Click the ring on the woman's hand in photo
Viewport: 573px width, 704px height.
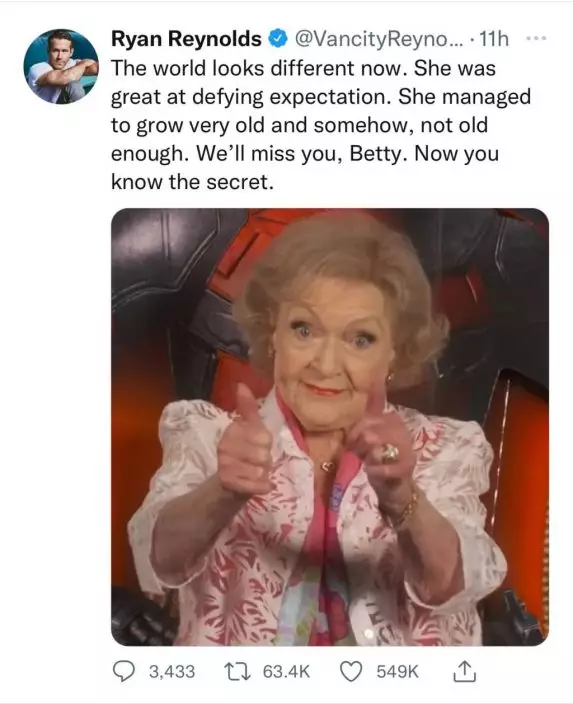[x=390, y=453]
